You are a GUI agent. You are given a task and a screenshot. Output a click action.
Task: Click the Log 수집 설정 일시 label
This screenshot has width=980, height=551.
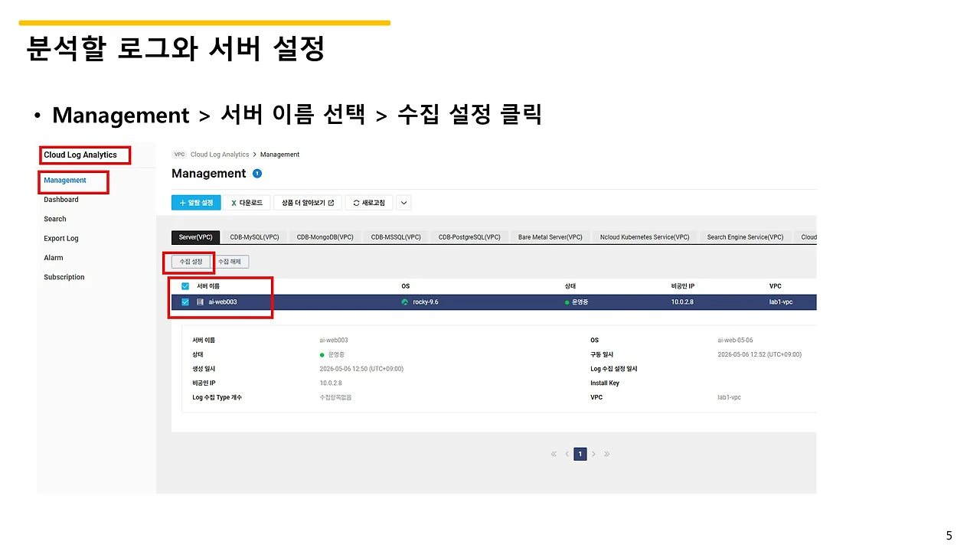coord(614,369)
